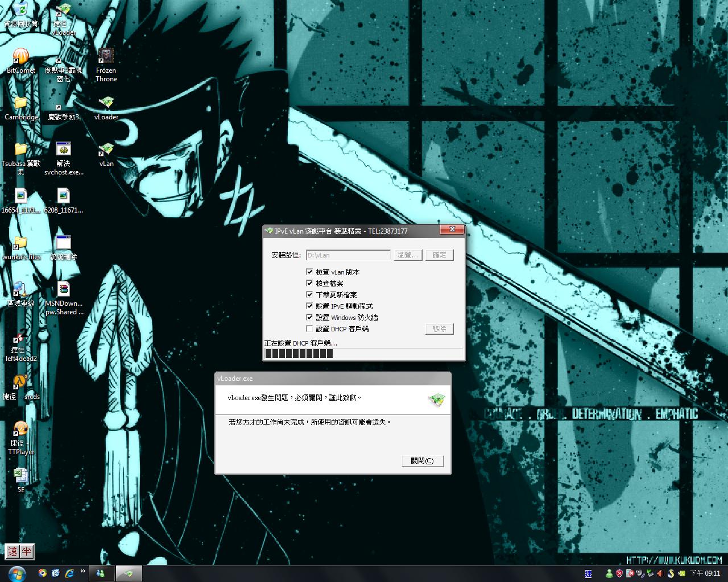Toggle the 設置 IPvE 驅動程式 checkbox
Image resolution: width=728 pixels, height=582 pixels.
pyautogui.click(x=309, y=306)
